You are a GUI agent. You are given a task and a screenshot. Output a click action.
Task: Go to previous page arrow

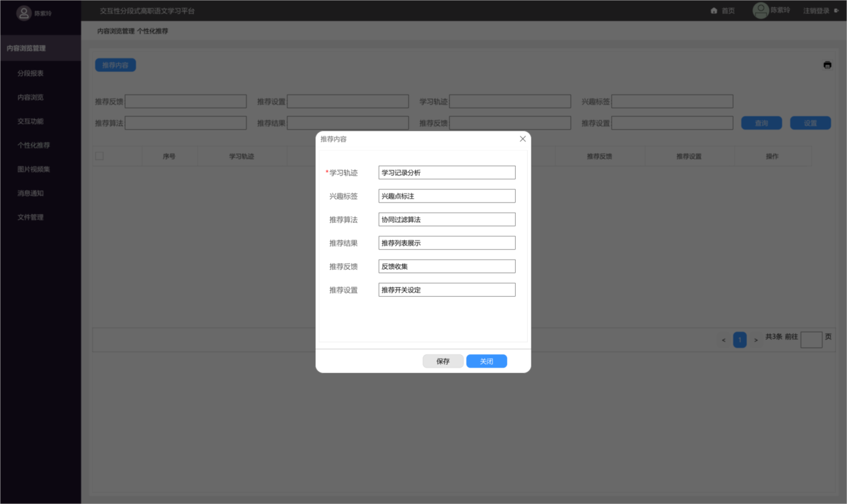click(723, 340)
